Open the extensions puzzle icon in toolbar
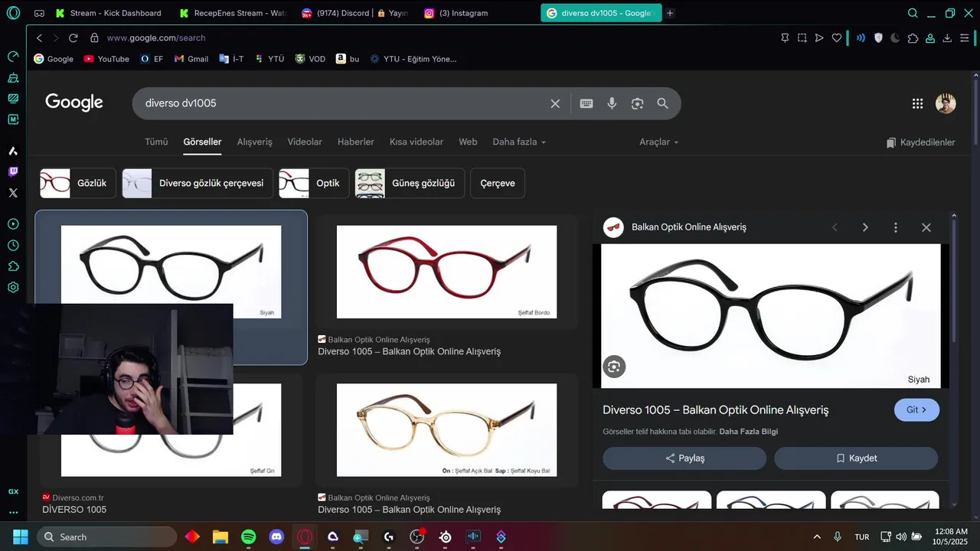980x551 pixels. click(913, 37)
